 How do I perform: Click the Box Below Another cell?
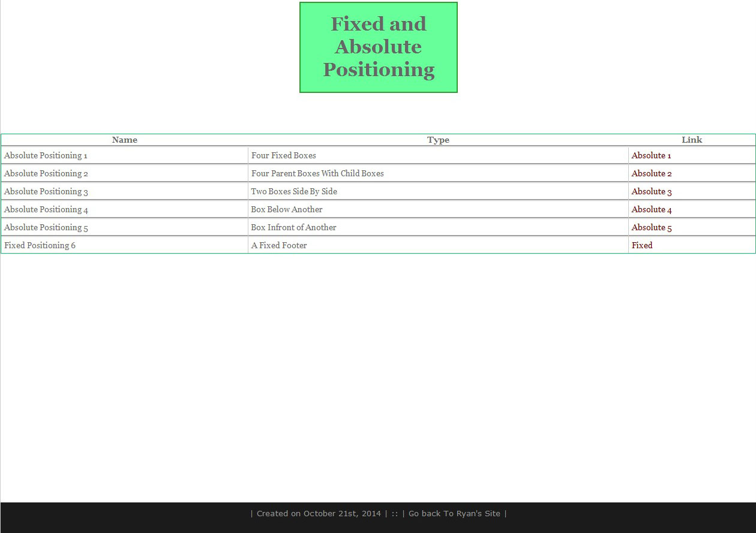click(287, 209)
